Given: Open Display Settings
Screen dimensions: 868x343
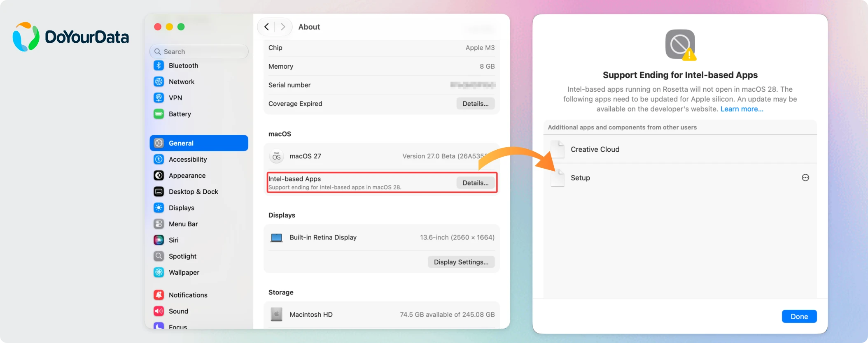Looking at the screenshot, I should pos(461,262).
